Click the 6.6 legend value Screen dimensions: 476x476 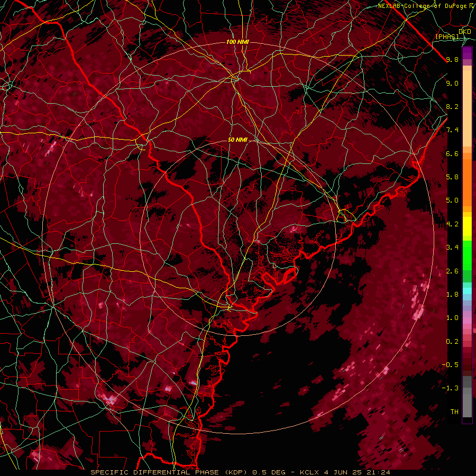pyautogui.click(x=452, y=153)
